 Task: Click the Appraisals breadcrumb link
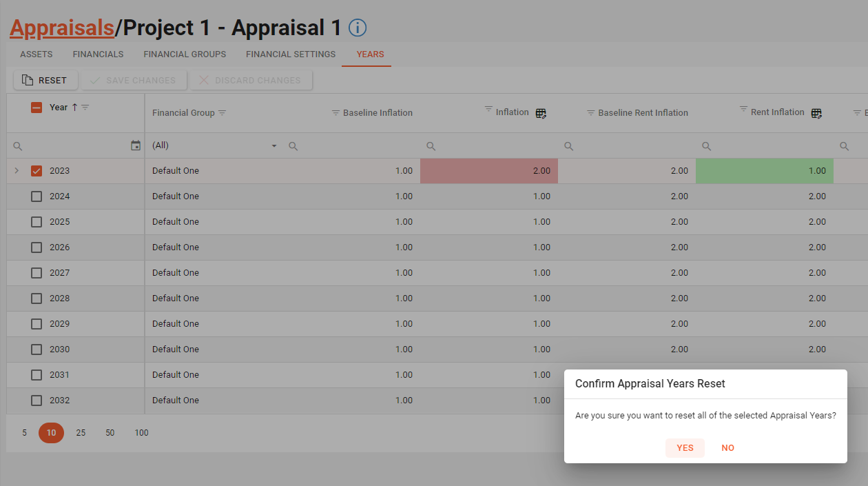pos(61,28)
